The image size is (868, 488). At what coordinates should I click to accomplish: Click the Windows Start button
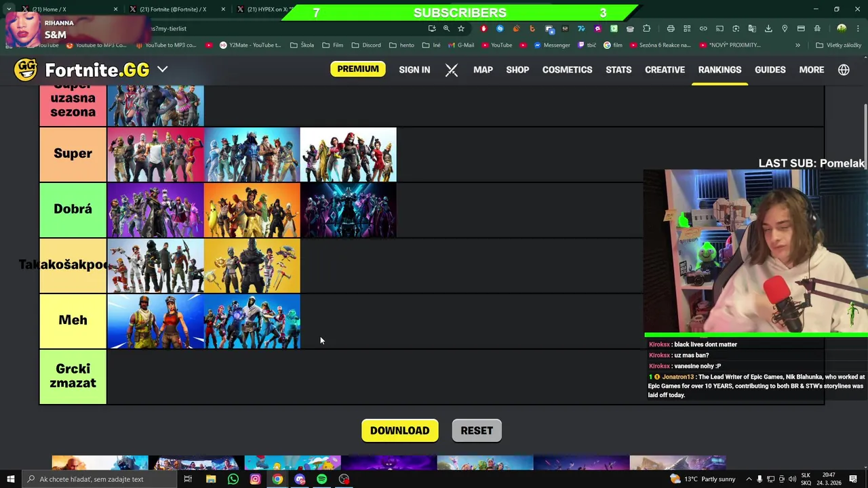[11, 479]
